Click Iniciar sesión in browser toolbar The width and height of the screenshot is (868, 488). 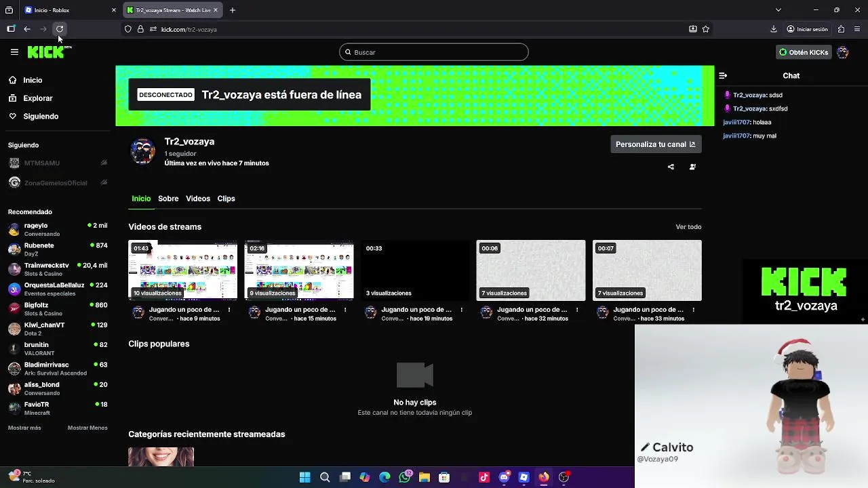point(807,29)
